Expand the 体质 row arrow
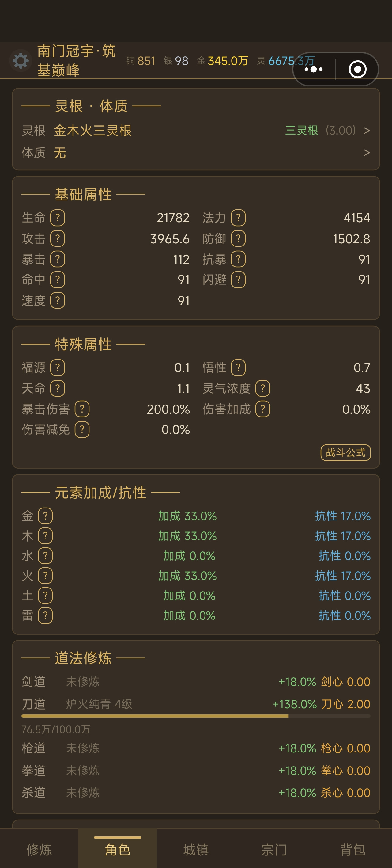This screenshot has height=868, width=392. [x=367, y=153]
